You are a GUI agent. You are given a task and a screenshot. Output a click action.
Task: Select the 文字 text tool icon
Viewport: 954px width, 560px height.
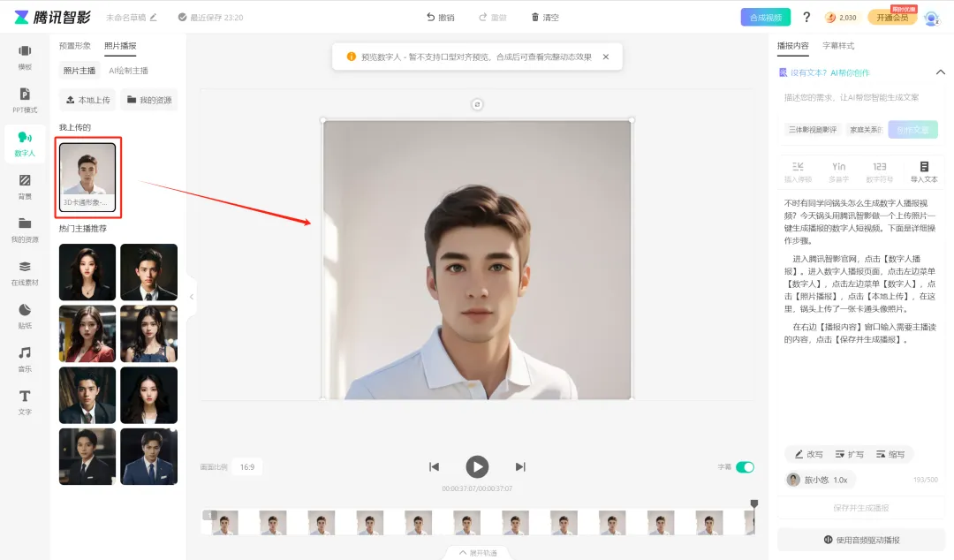pyautogui.click(x=25, y=402)
